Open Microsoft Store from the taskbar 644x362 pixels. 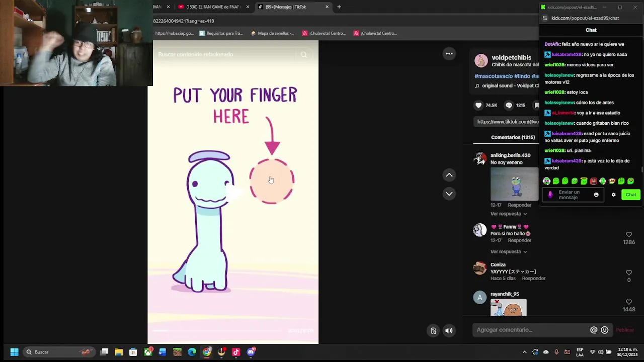coord(133,352)
